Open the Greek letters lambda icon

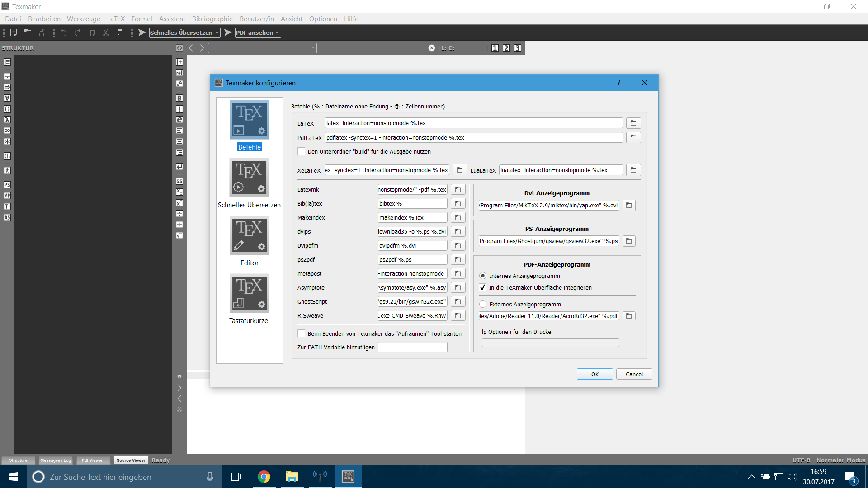[7, 120]
